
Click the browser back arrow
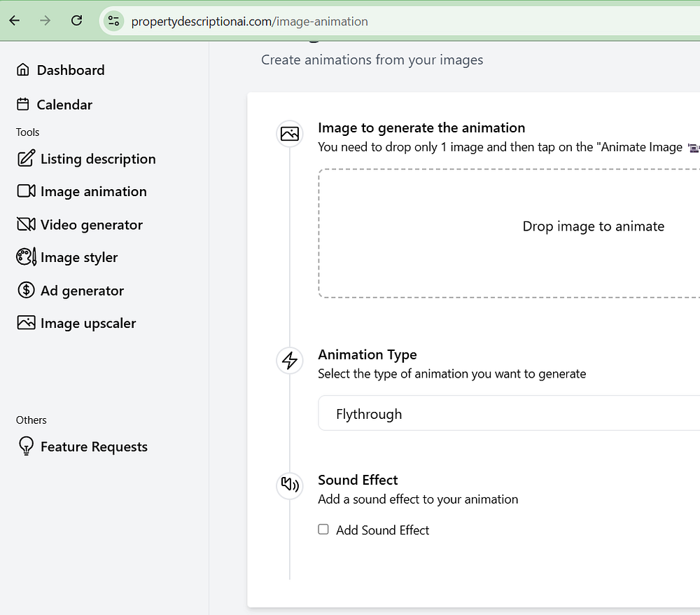(x=15, y=20)
